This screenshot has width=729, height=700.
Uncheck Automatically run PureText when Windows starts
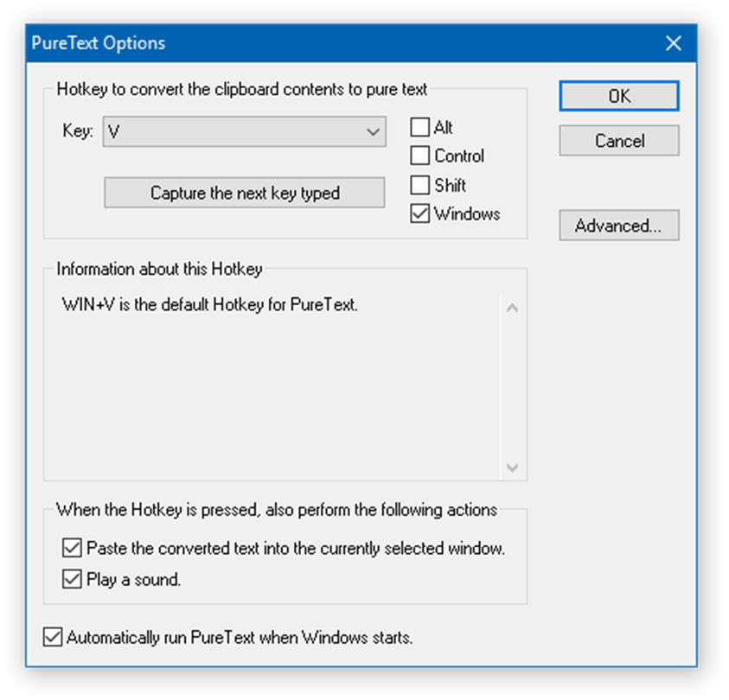(x=52, y=638)
